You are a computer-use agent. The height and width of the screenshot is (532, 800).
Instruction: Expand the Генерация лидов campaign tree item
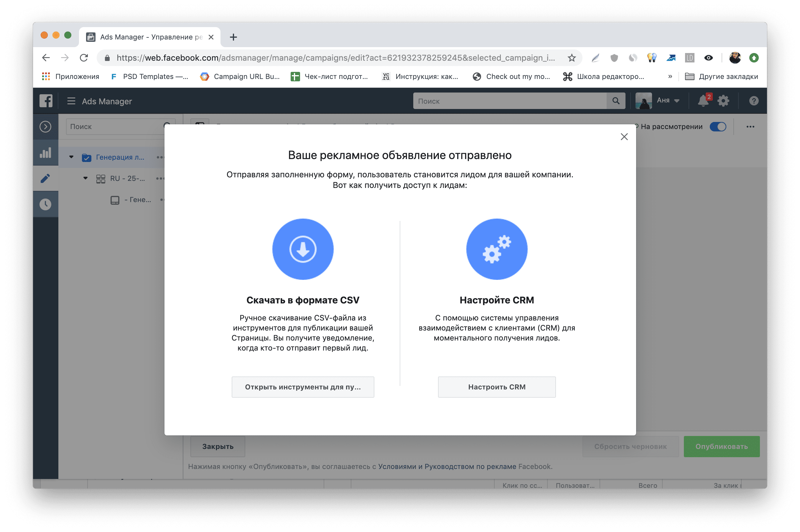click(71, 156)
